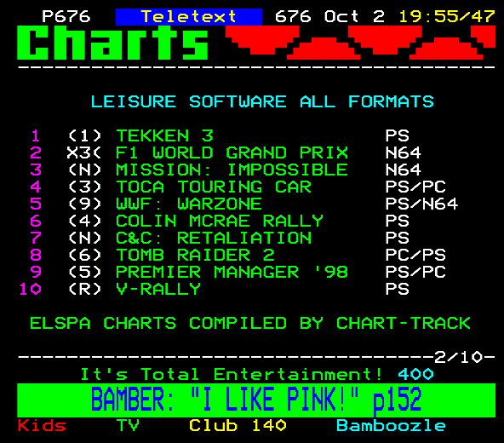This screenshot has height=443, width=504.
Task: Click the red block graphic in header
Action: [x=360, y=43]
